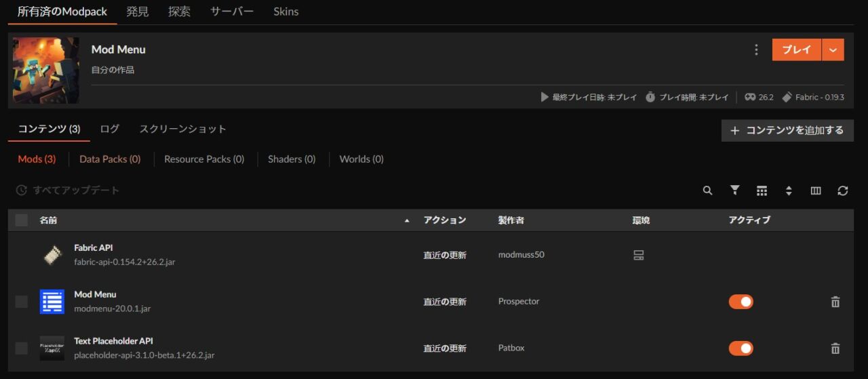Image resolution: width=868 pixels, height=379 pixels.
Task: Click the Placeholder API mod thumbnail
Action: point(52,348)
